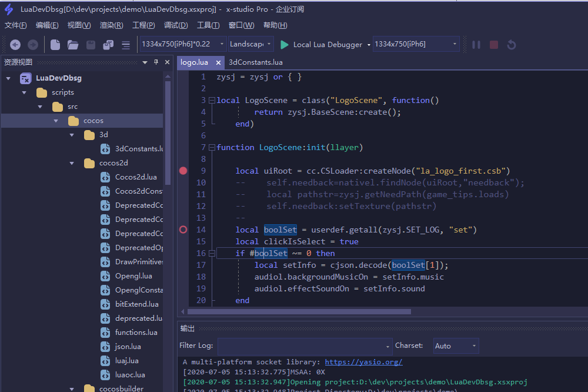This screenshot has height=392, width=588.
Task: Open the yasio.org link in output
Action: 363,362
